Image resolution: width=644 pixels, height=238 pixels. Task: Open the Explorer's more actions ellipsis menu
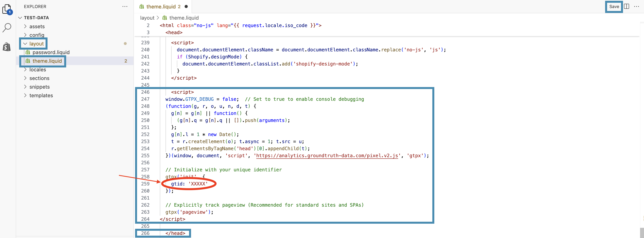[125, 6]
